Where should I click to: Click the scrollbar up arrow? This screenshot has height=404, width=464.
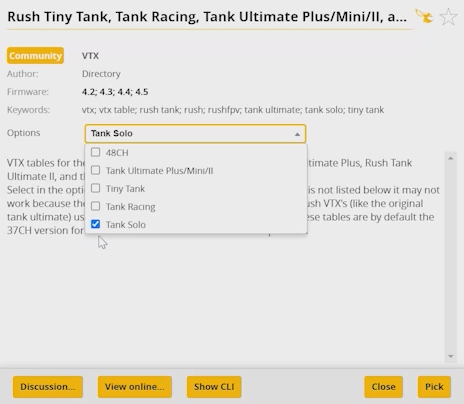pos(451,158)
